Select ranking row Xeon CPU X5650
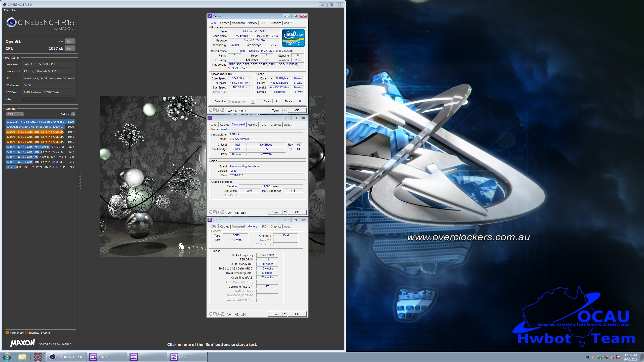The height and width of the screenshot is (362, 644). (x=40, y=122)
